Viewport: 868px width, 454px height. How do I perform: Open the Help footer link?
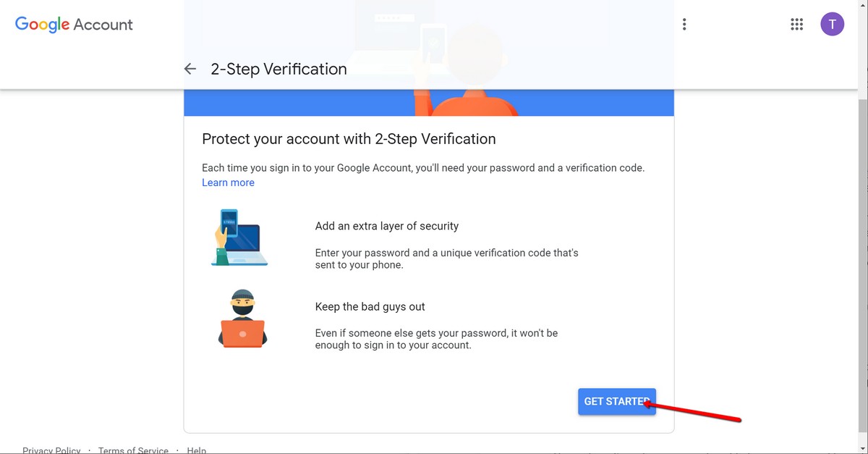pos(197,450)
